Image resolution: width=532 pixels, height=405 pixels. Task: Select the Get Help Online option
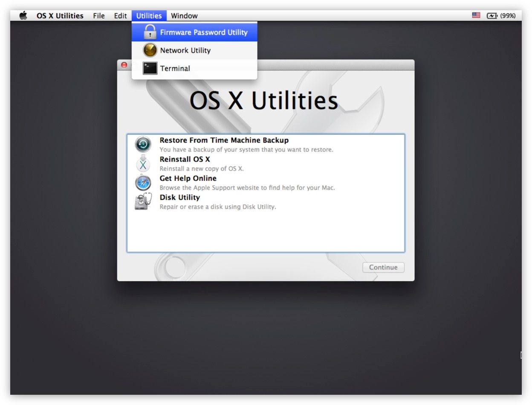pos(266,183)
